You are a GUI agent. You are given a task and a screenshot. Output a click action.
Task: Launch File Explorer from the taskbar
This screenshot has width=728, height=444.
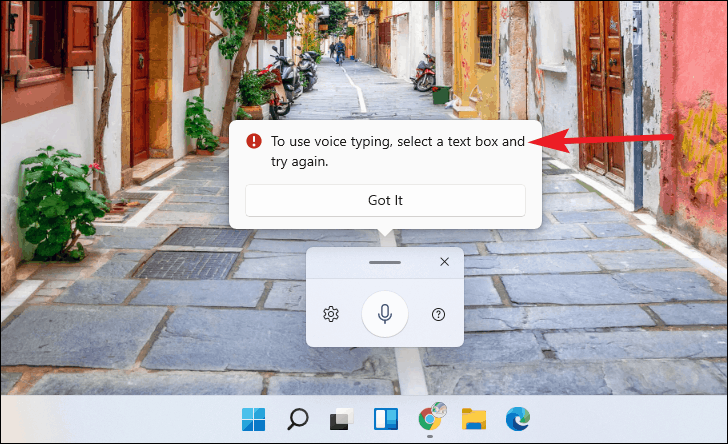[x=474, y=419]
